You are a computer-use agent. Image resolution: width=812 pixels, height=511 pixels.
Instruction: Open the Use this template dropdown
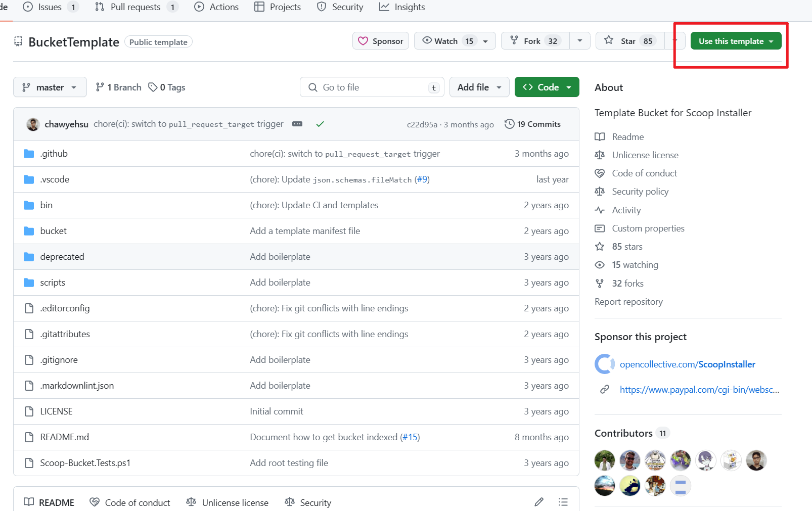coord(736,41)
